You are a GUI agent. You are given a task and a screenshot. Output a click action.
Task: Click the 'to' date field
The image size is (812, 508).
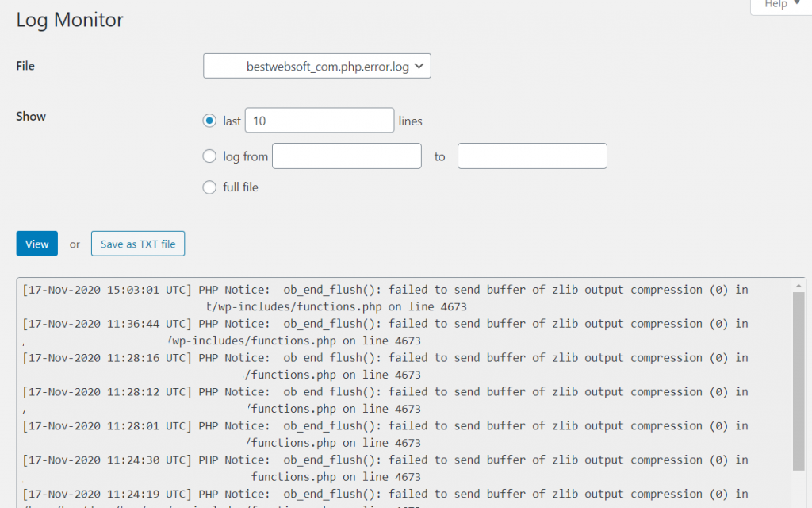click(531, 156)
